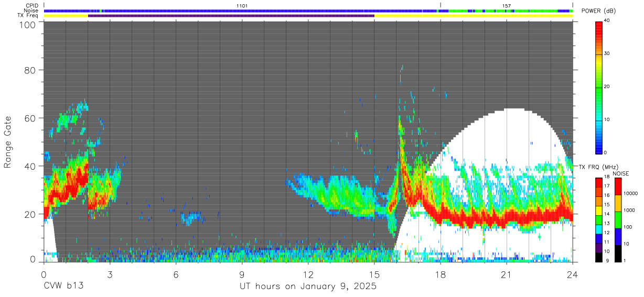This screenshot has width=644, height=297.
Task: Click the CVW b13 radar label
Action: point(63,286)
